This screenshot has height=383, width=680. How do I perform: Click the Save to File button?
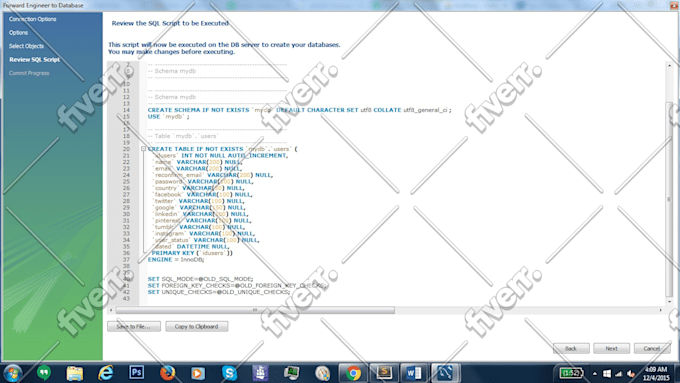[x=134, y=326]
